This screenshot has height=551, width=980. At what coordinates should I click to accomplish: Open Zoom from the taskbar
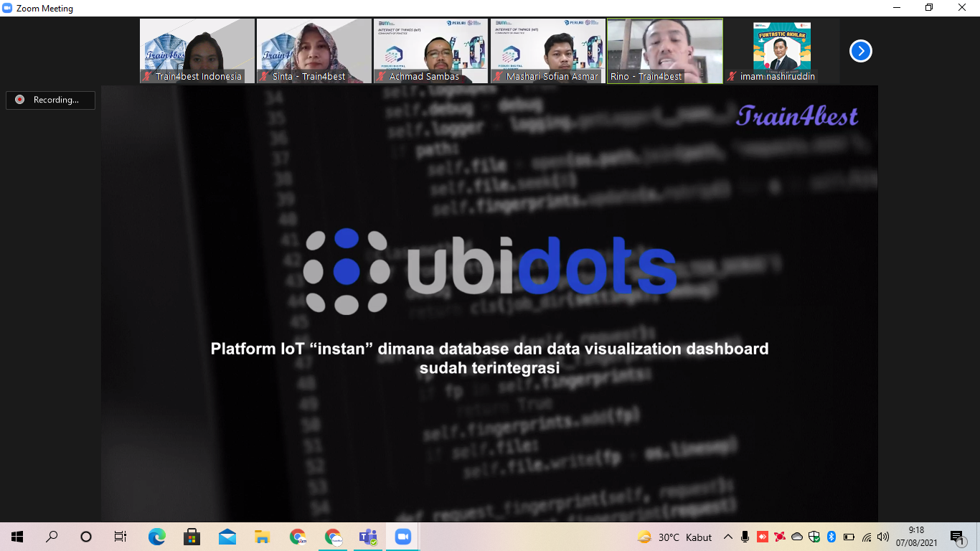[x=402, y=537]
